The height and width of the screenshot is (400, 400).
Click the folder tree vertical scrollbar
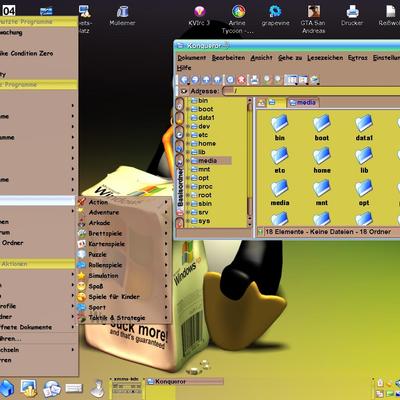tap(249, 163)
